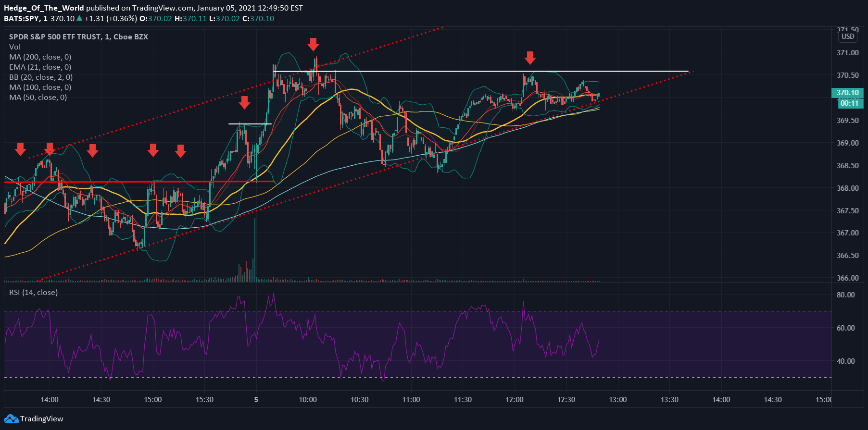Click the 370.50 price axis label

(x=847, y=75)
